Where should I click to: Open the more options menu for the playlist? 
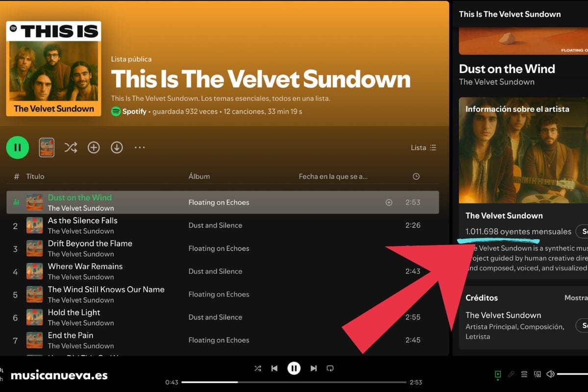tap(140, 147)
